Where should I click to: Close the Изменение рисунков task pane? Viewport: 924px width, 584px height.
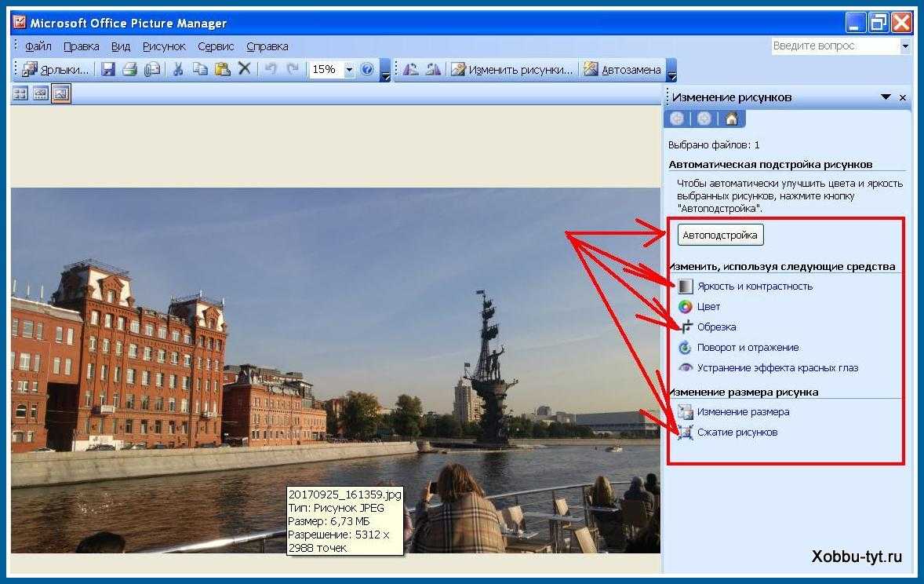902,97
